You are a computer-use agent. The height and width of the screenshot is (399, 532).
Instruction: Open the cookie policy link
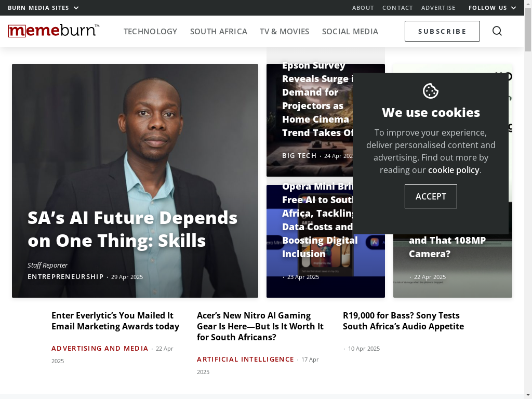(454, 170)
